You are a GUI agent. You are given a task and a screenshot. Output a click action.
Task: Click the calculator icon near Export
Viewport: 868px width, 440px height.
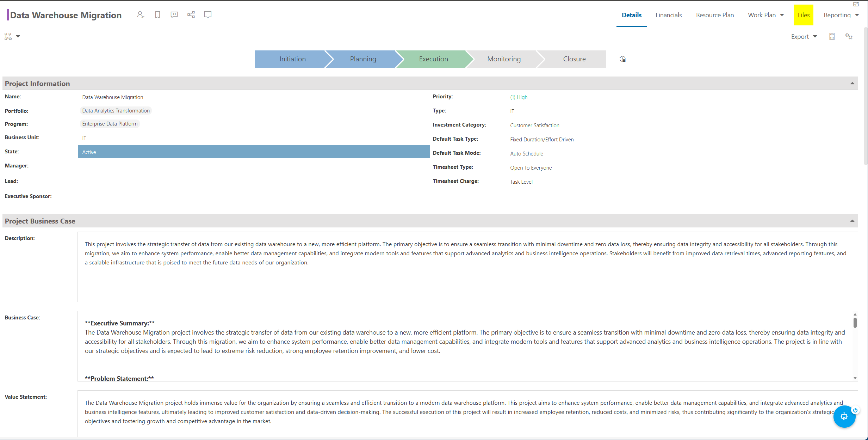pyautogui.click(x=832, y=36)
